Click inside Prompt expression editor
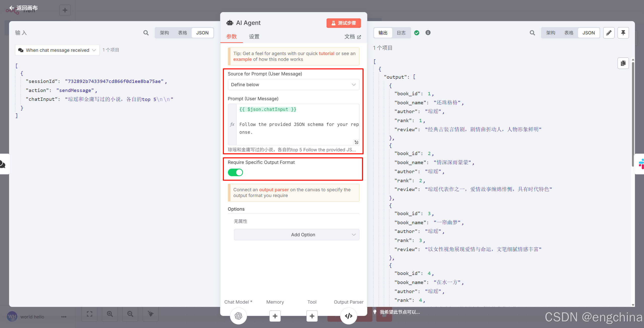This screenshot has height=328, width=644. tap(297, 124)
